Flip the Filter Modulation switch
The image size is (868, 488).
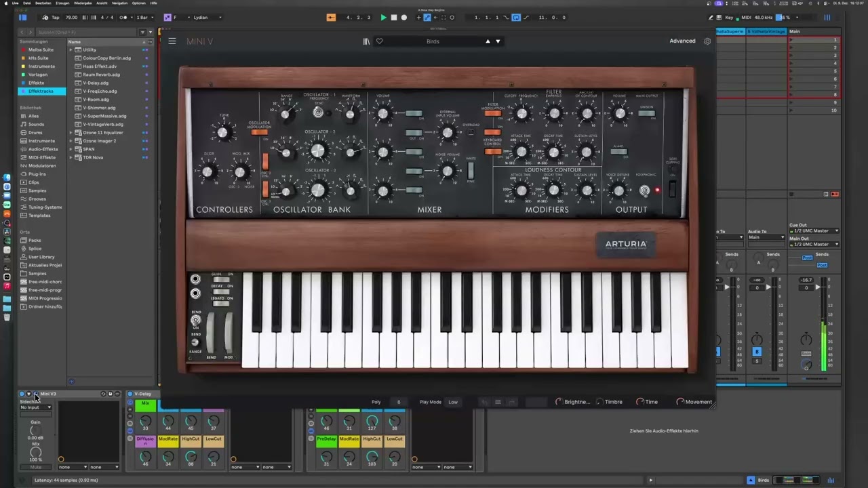[493, 113]
